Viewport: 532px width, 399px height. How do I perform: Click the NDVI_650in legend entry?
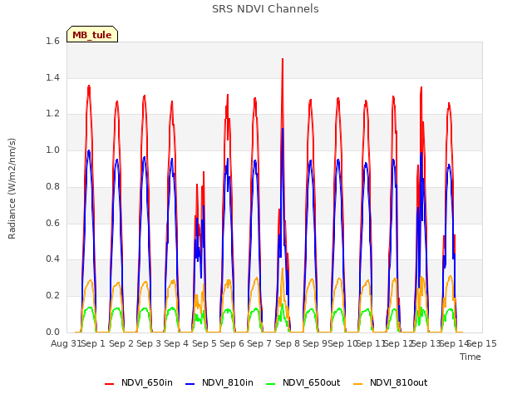(x=139, y=382)
